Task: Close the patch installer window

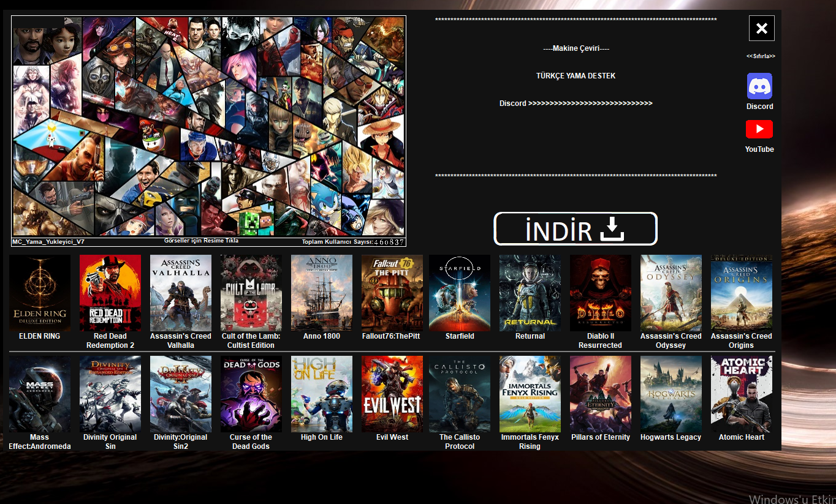Action: pyautogui.click(x=762, y=28)
